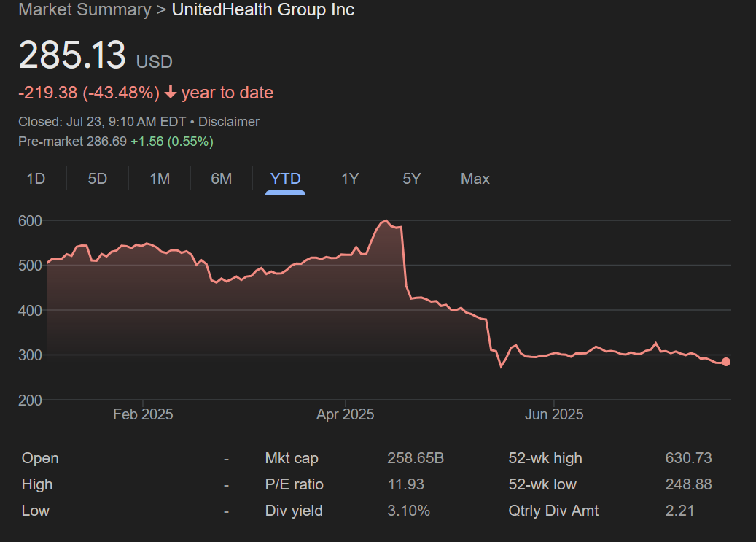Click the year to date text
Image resolution: width=756 pixels, height=542 pixels.
pyautogui.click(x=227, y=92)
